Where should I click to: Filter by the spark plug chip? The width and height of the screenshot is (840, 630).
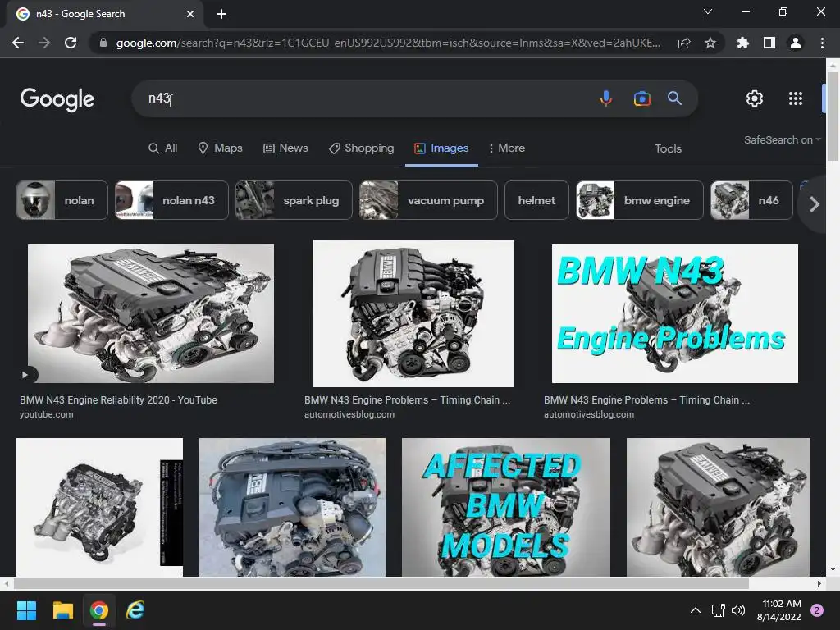(294, 200)
